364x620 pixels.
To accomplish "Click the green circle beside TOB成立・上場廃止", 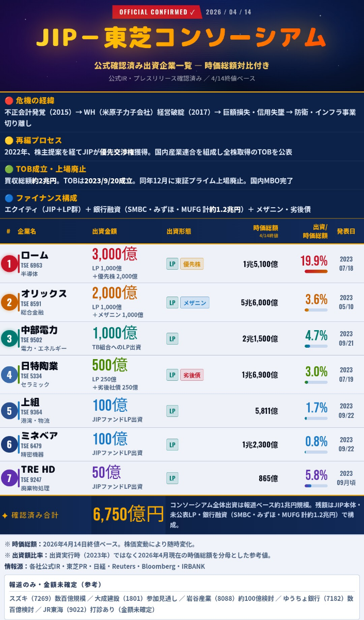I will click(x=9, y=169).
